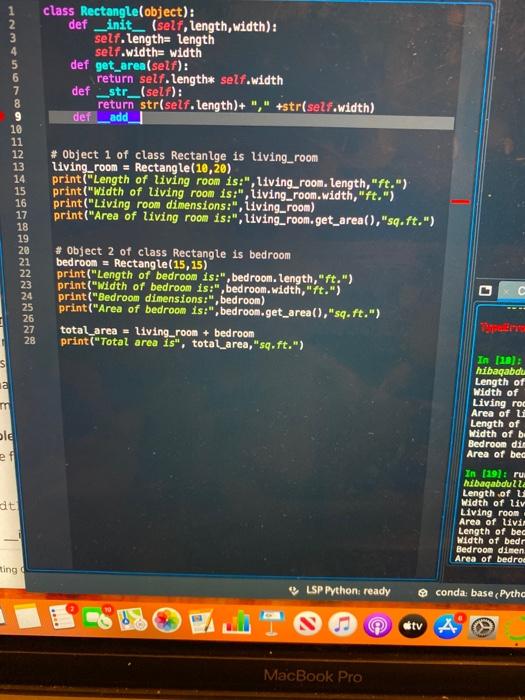Click the 'In [19]:' console prompt

(488, 473)
